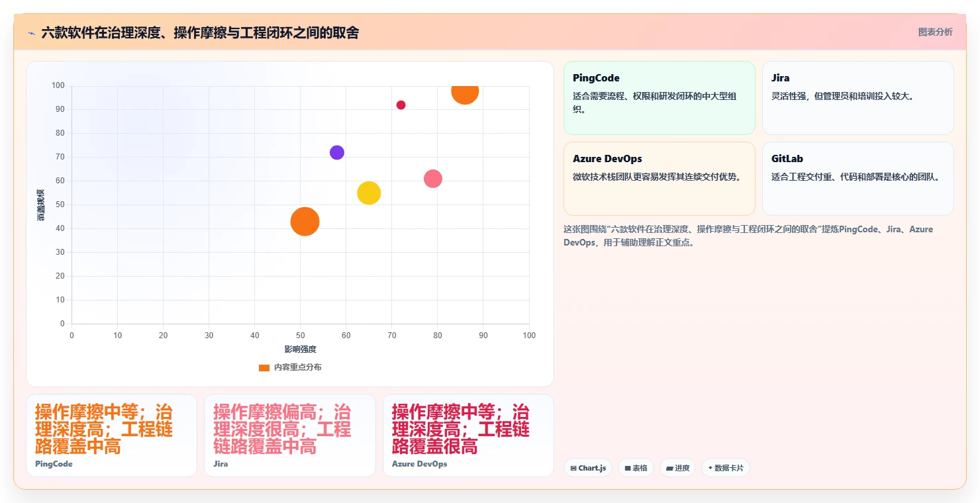980x503 pixels.
Task: Open the GitLab description card
Action: click(857, 179)
